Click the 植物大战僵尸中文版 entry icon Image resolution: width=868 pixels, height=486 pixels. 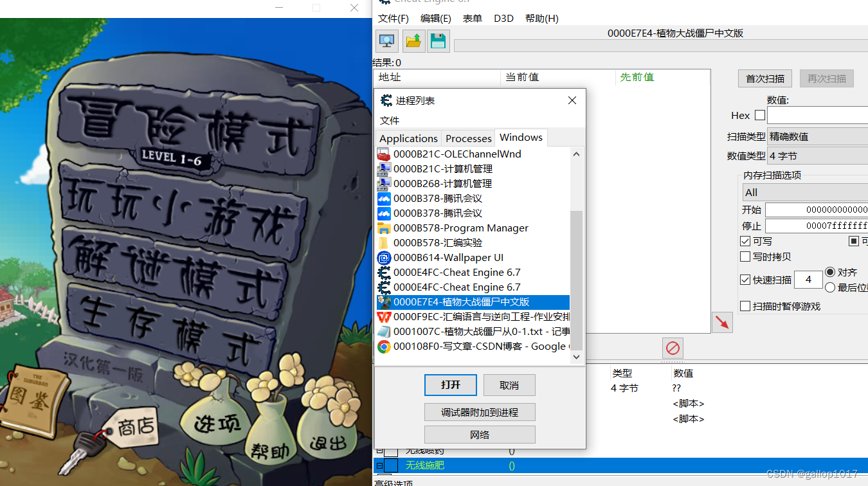(384, 302)
